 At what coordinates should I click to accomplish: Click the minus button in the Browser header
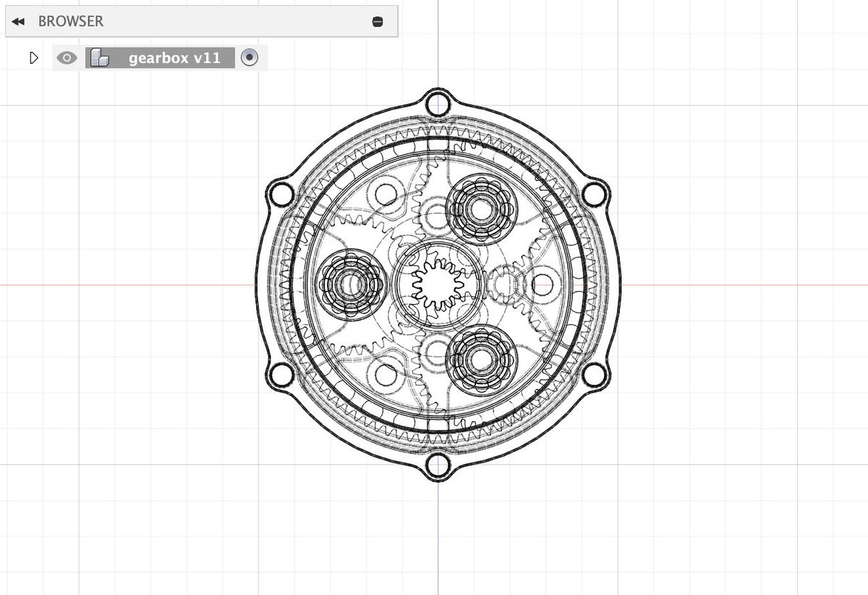coord(377,22)
